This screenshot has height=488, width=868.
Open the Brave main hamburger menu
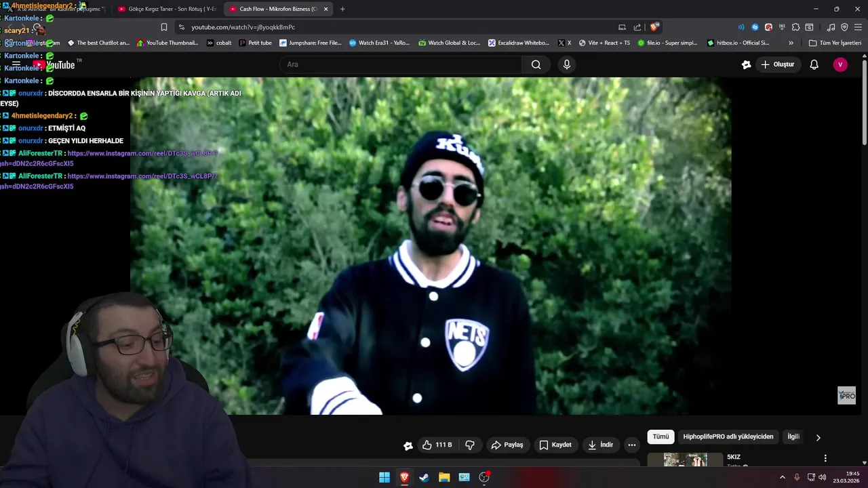pyautogui.click(x=858, y=27)
